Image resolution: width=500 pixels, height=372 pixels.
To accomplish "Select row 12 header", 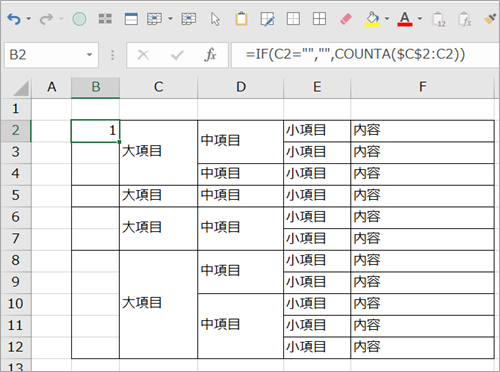I will pos(15,347).
